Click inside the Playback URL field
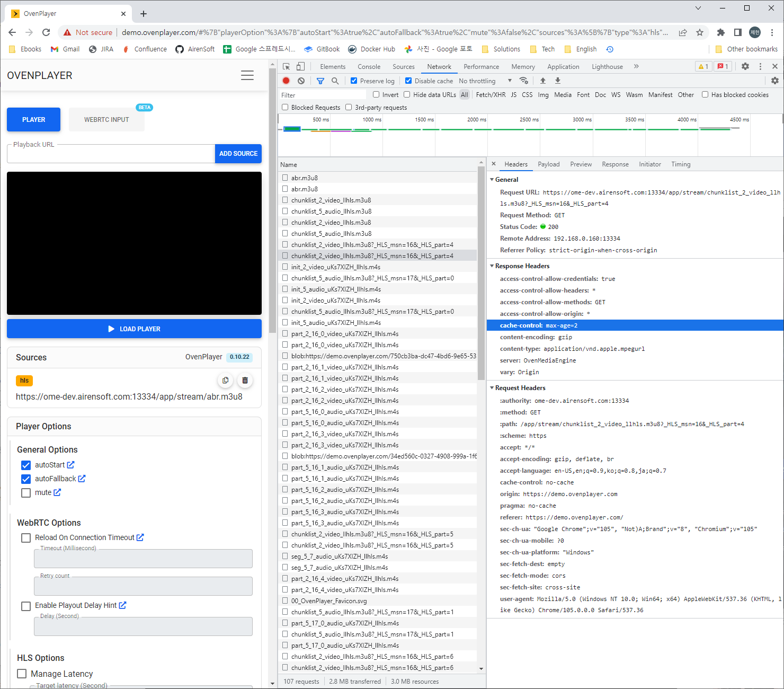This screenshot has height=689, width=784. click(x=106, y=153)
